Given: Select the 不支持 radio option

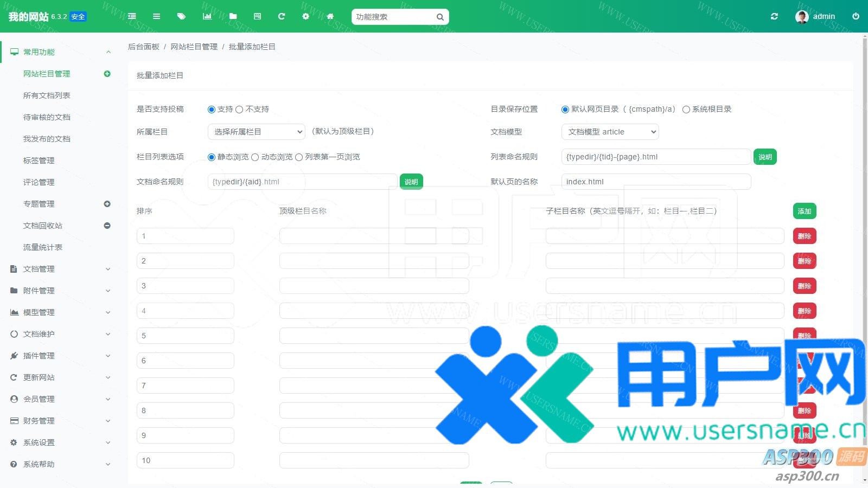Looking at the screenshot, I should tap(239, 110).
